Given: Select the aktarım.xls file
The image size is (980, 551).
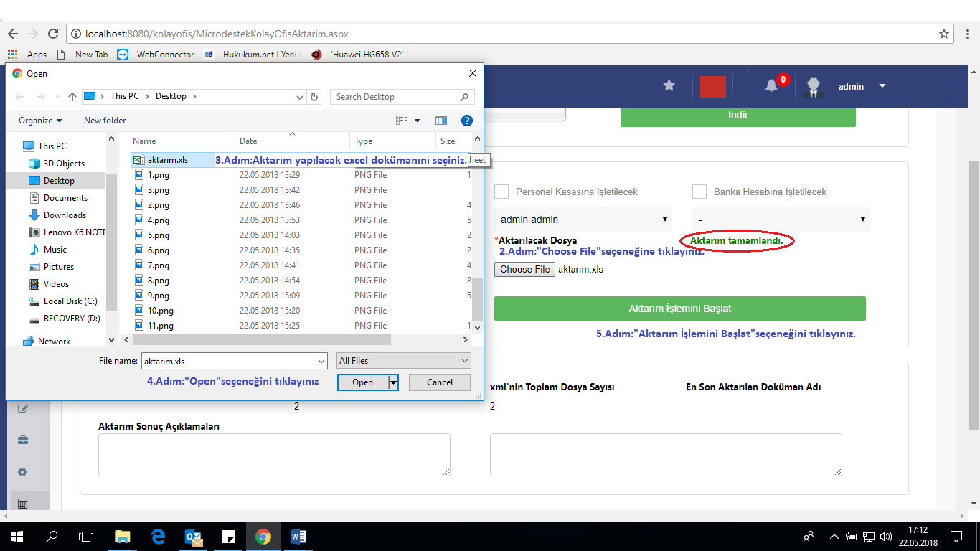Looking at the screenshot, I should 167,160.
